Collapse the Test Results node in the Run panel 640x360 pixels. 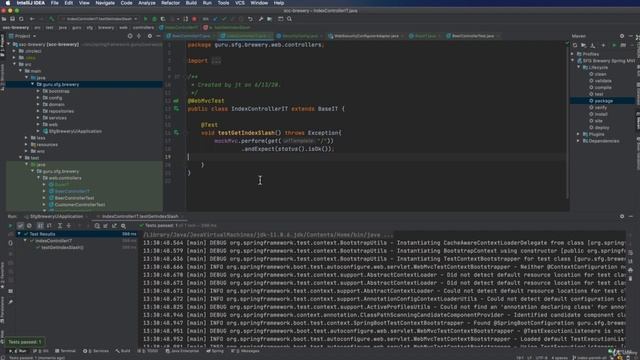click(19, 234)
